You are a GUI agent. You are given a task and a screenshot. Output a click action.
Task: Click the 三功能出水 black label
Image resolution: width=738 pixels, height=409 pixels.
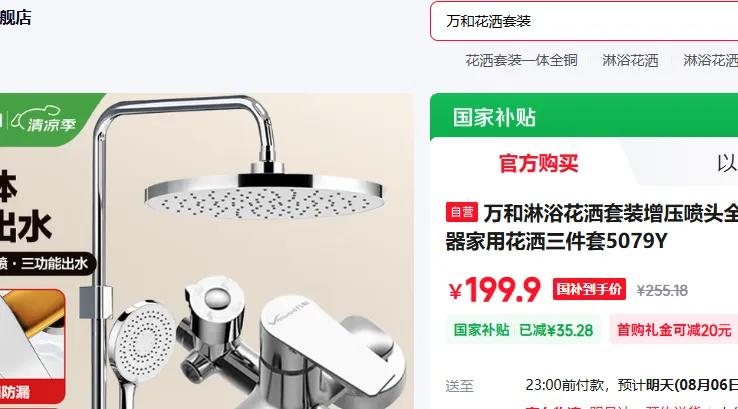pos(47,264)
